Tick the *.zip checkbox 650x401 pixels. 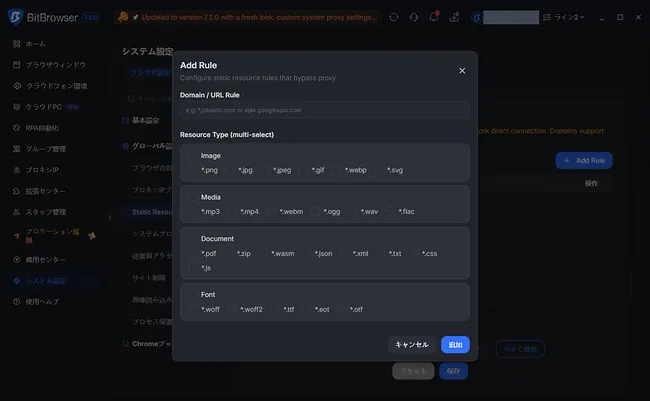tap(228, 253)
